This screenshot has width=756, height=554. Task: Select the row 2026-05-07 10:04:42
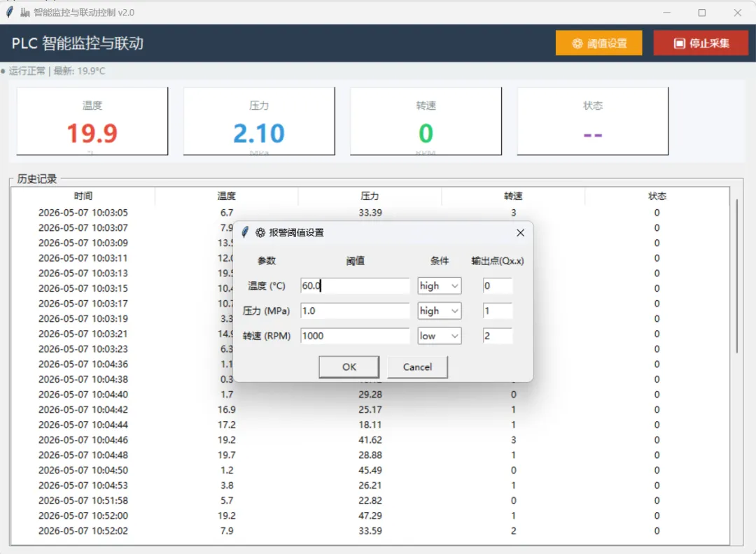pyautogui.click(x=370, y=409)
